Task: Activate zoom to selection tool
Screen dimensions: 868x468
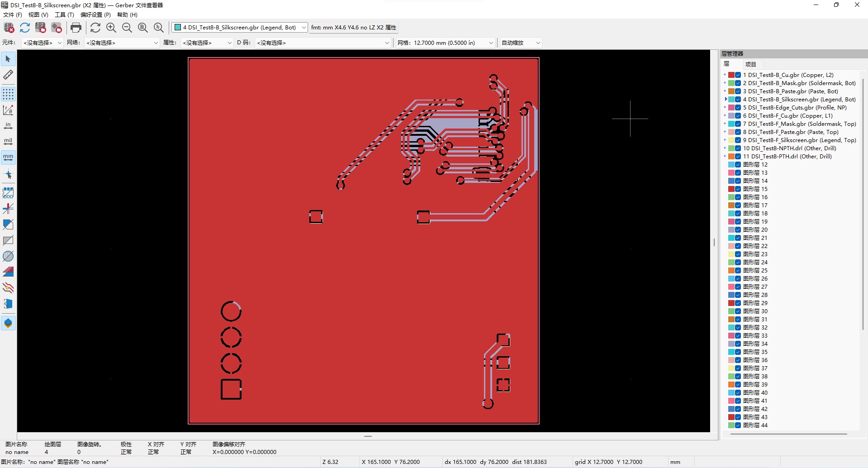Action: (x=159, y=28)
